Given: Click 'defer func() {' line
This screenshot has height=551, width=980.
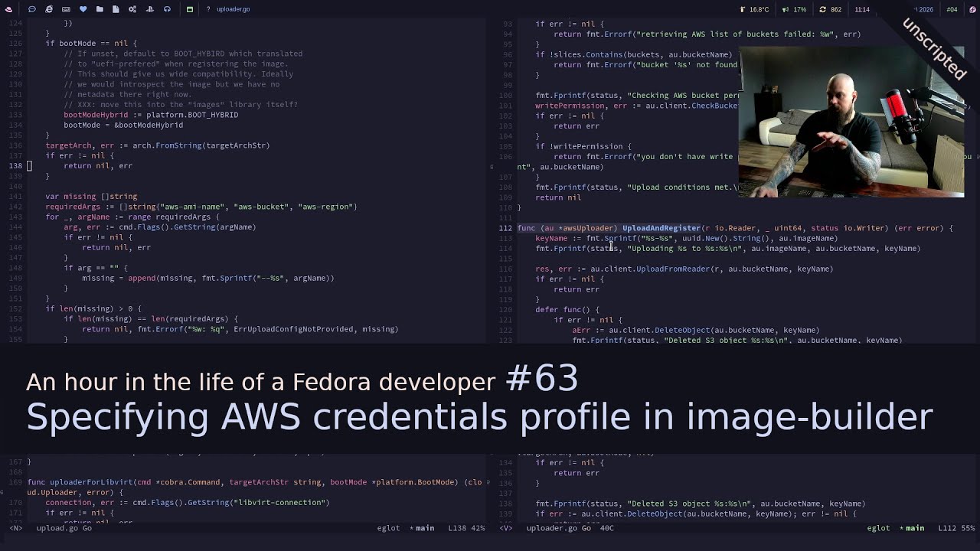Looking at the screenshot, I should (567, 309).
